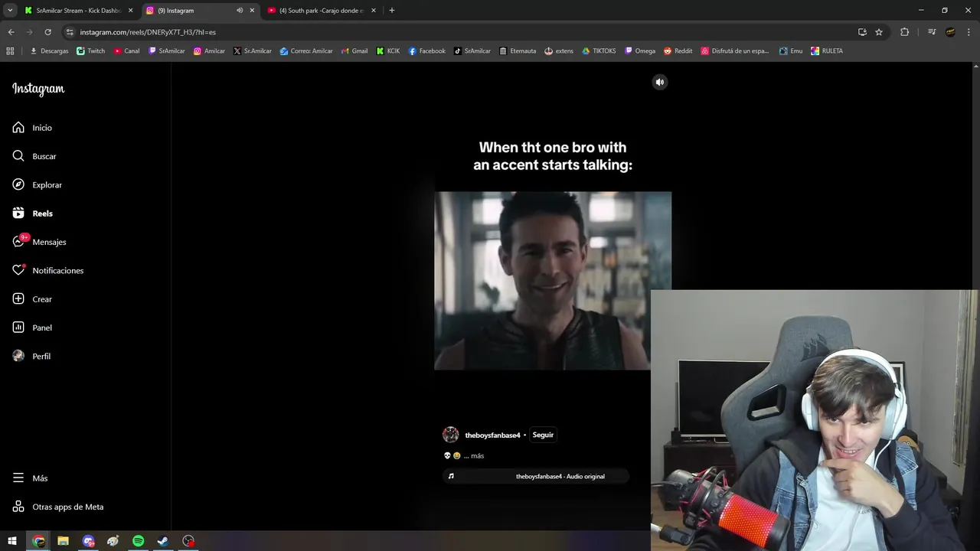Open Chrome profile avatar menu
Screen dimensions: 980x551
[950, 32]
